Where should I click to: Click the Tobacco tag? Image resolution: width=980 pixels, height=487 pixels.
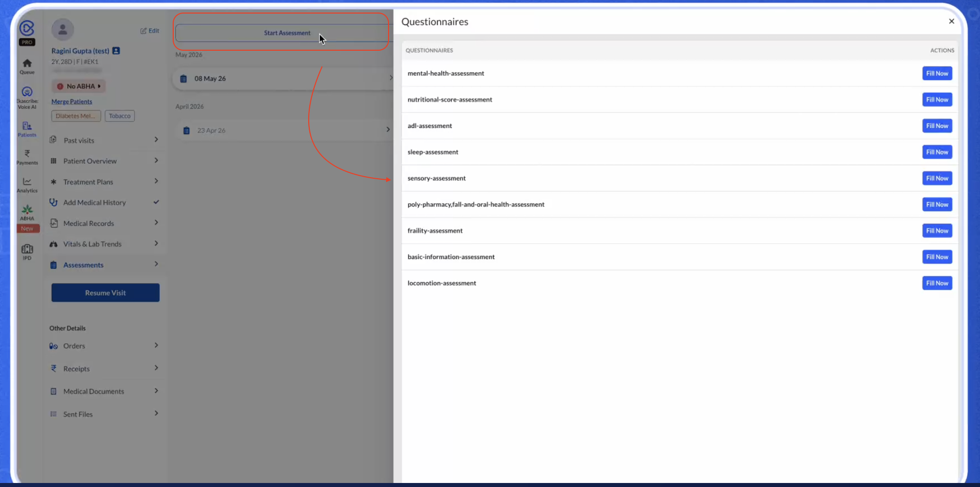pos(119,116)
